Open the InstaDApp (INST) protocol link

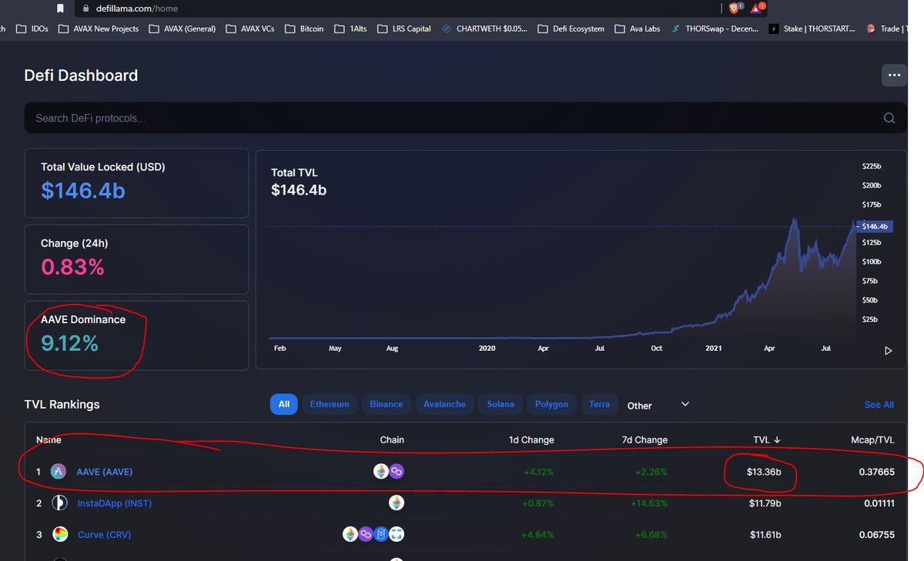coord(115,503)
